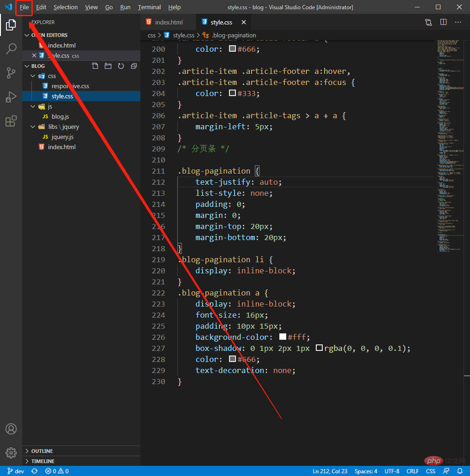
Task: Open the Run menu
Action: pyautogui.click(x=126, y=7)
